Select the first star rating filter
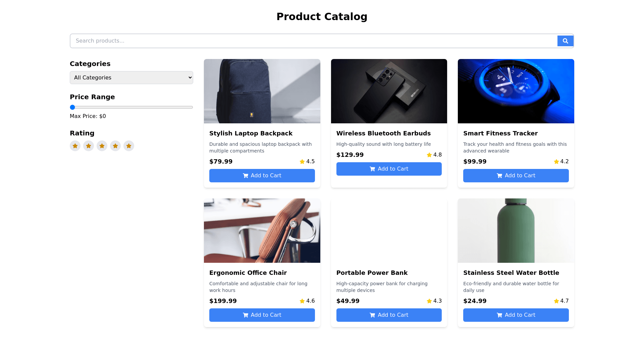The height and width of the screenshot is (362, 644). click(x=75, y=146)
